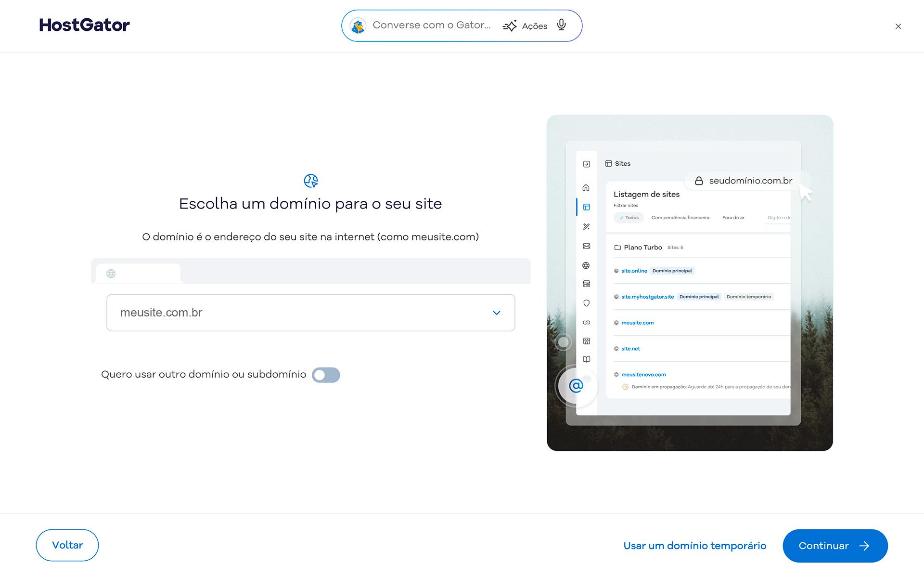Click the Domínio principal badge beside site.online
The height and width of the screenshot is (578, 924).
(672, 271)
